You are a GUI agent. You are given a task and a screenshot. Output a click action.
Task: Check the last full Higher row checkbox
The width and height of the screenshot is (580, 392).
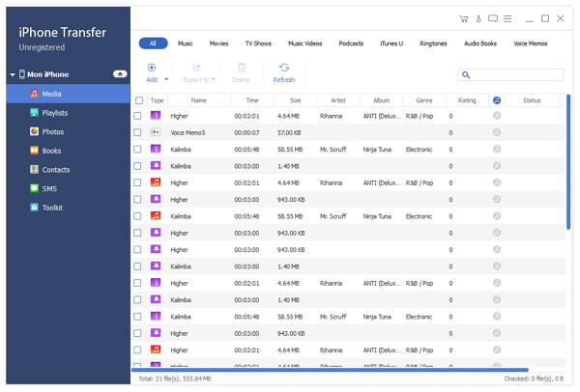tap(137, 350)
